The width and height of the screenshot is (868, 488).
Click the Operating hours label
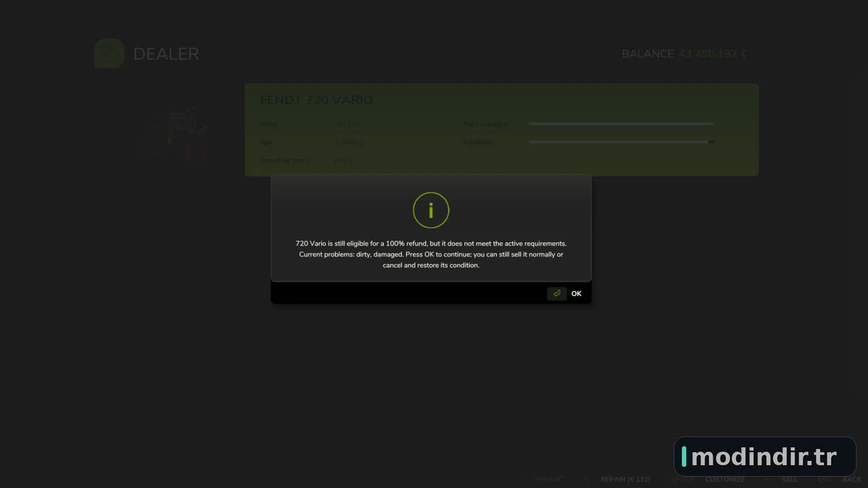pyautogui.click(x=284, y=160)
